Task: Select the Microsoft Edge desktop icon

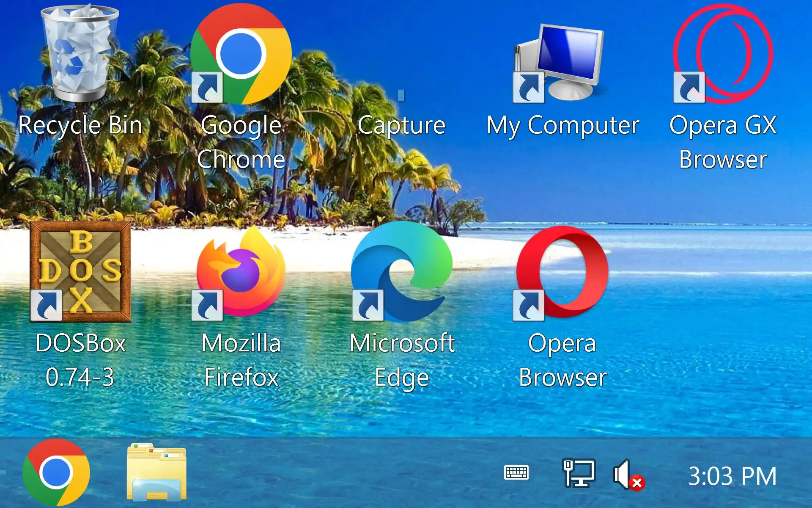Action: pos(402,272)
